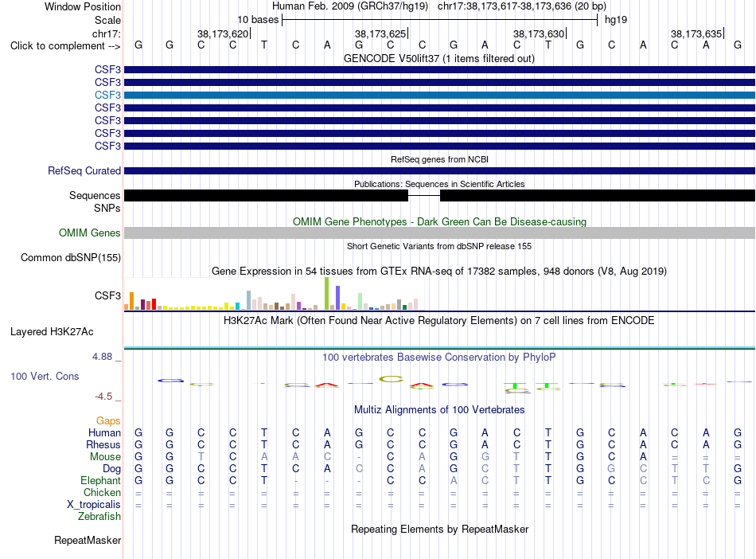Click the gray OMIM Genes bar
The image size is (756, 559).
coord(439,233)
